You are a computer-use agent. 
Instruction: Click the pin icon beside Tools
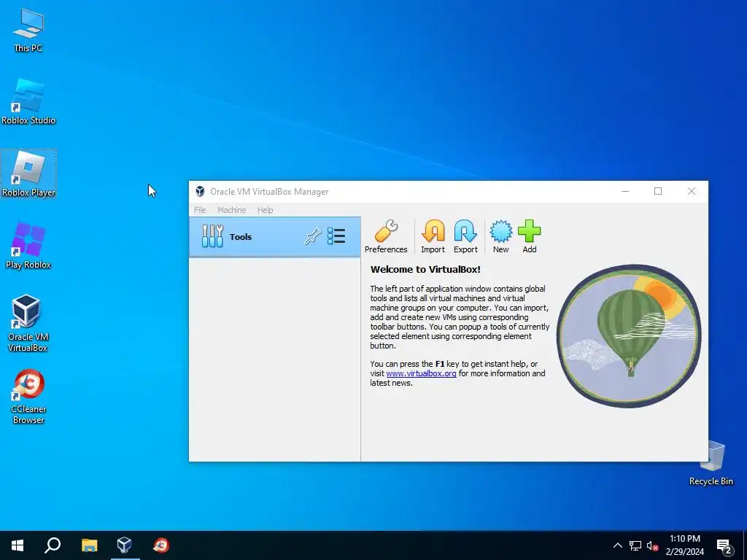point(312,236)
